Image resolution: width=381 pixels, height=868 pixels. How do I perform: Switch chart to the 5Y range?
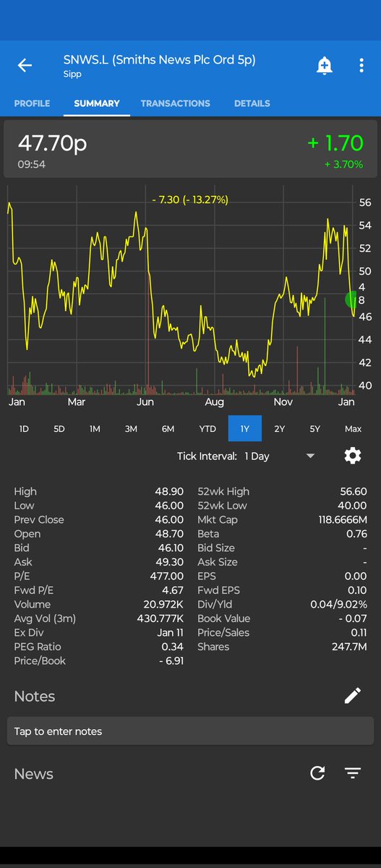tap(315, 429)
